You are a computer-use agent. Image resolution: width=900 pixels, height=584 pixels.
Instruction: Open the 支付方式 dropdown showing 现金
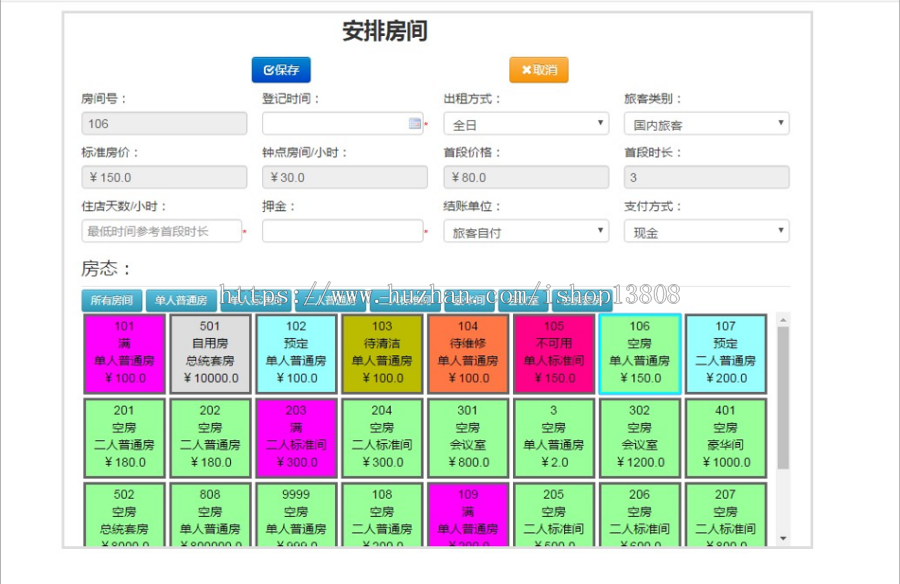[707, 231]
